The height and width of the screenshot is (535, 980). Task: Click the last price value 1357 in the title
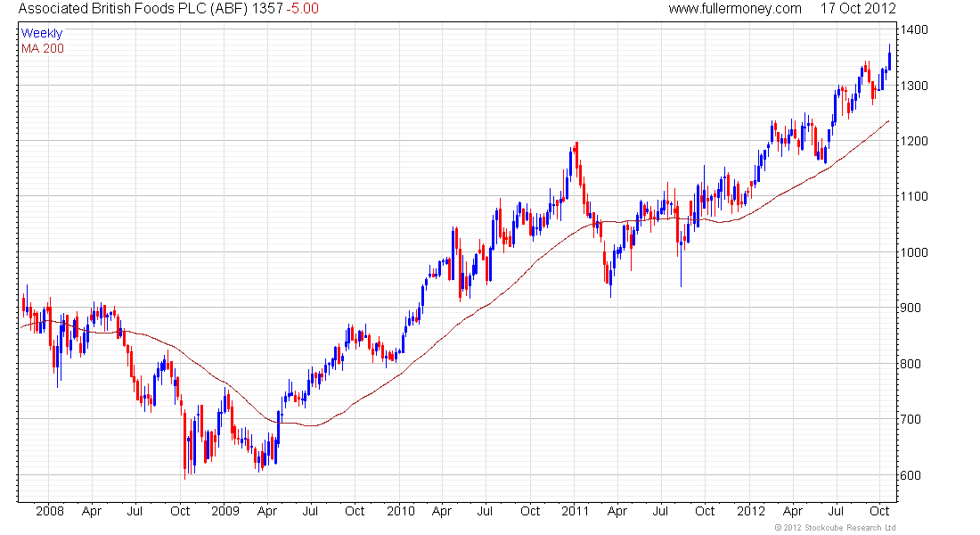coord(267,9)
